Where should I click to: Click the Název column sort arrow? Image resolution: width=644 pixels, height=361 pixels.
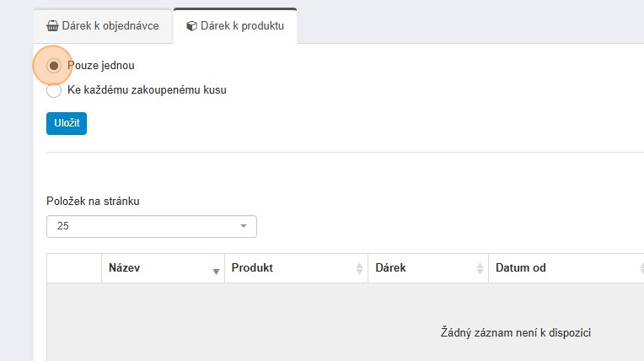point(216,271)
